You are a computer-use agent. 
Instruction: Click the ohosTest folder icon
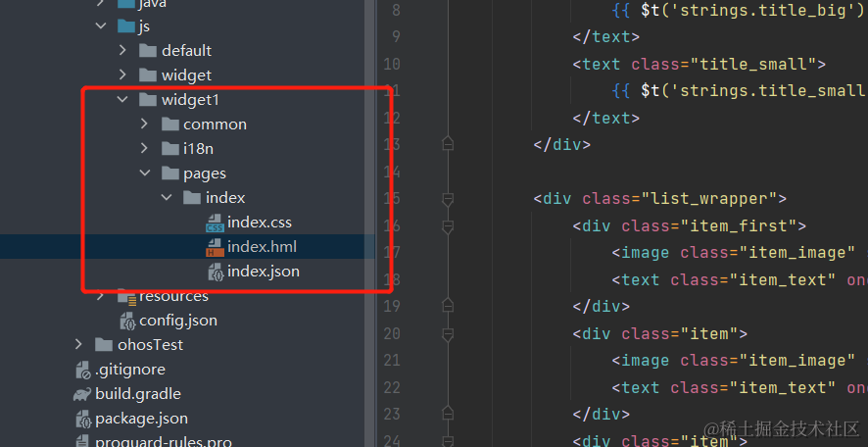[x=104, y=344]
